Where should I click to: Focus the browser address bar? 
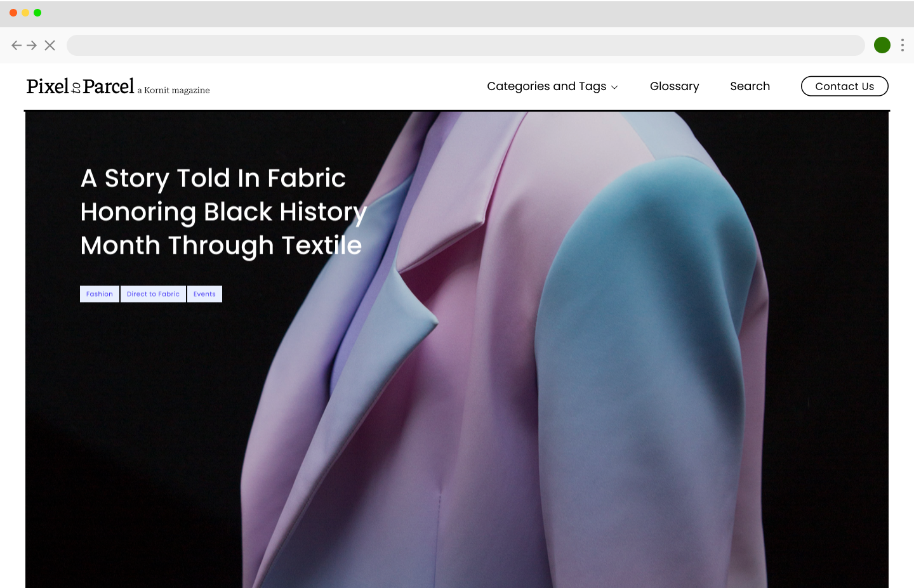(466, 45)
